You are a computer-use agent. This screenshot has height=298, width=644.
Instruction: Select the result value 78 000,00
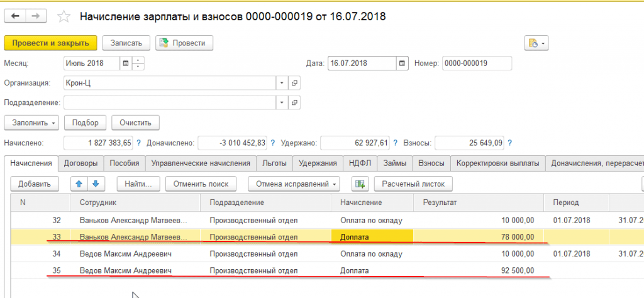coord(518,237)
